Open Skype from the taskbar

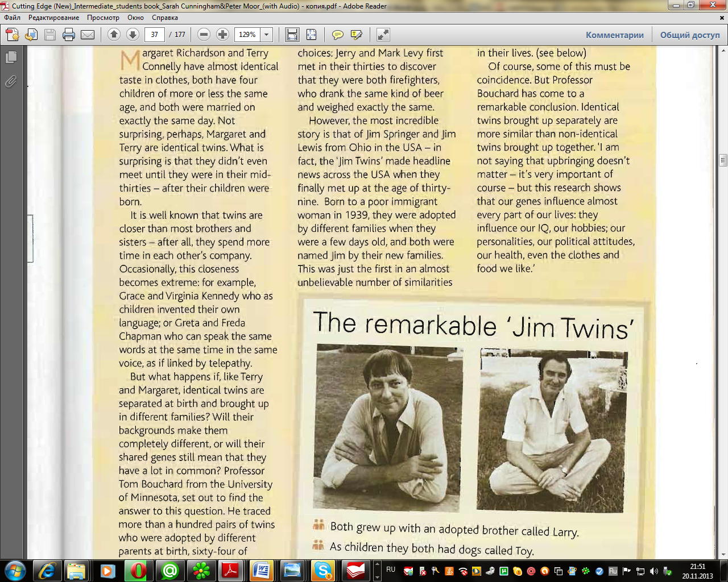pos(323,571)
